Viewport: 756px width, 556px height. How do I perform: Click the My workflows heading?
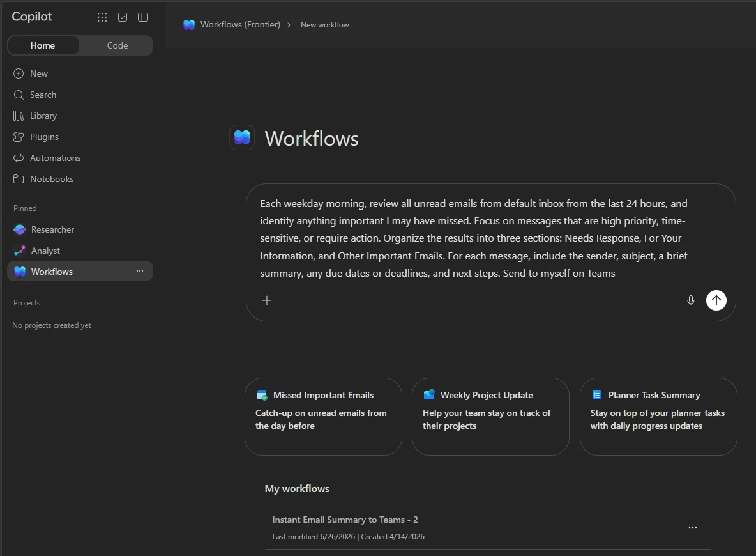click(x=297, y=488)
